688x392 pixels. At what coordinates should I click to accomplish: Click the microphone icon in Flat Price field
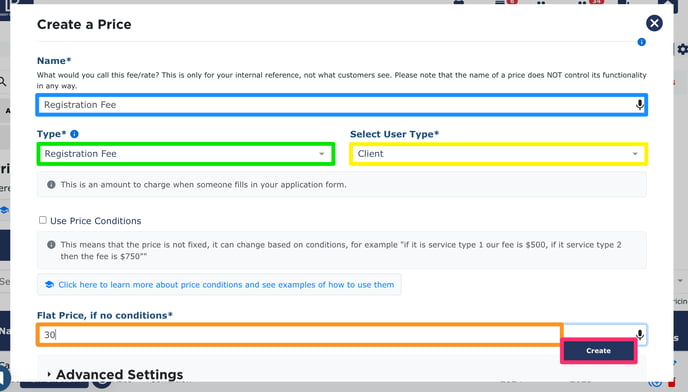pos(640,334)
